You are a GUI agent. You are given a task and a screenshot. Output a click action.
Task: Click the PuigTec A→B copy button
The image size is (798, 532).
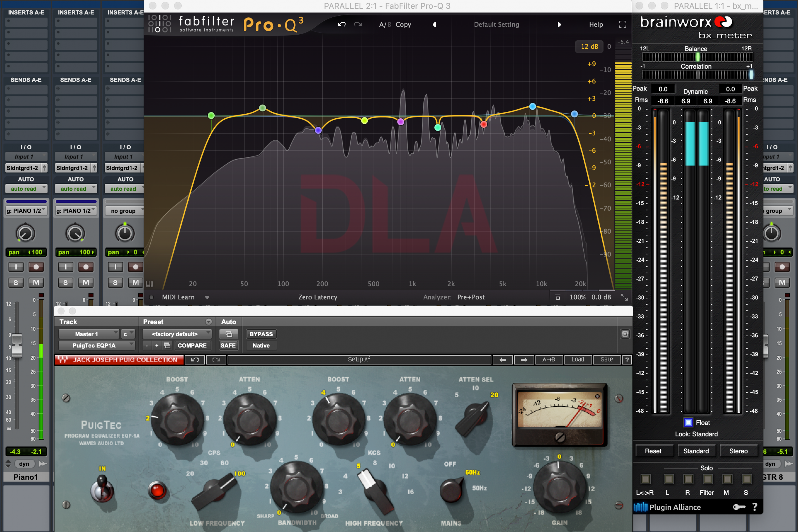tap(549, 360)
